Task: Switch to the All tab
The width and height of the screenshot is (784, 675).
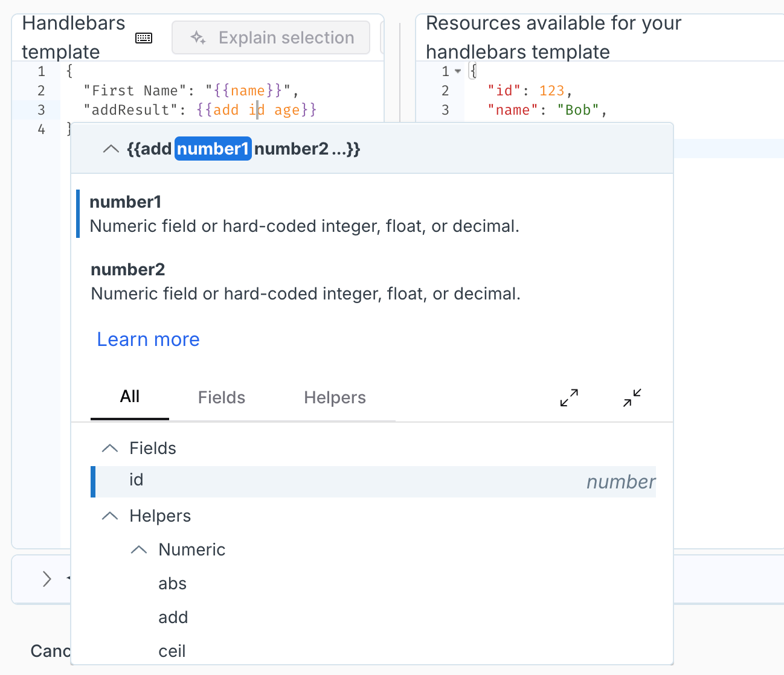Action: click(130, 397)
